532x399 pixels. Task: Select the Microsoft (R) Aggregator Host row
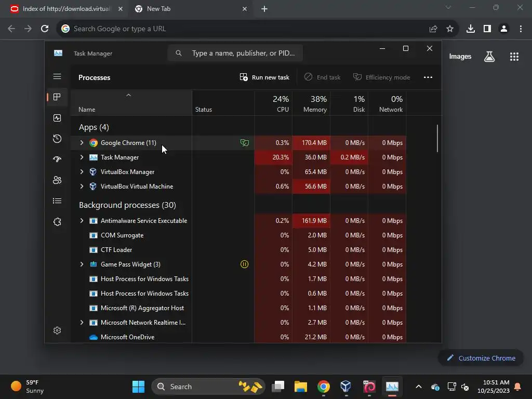click(238, 308)
